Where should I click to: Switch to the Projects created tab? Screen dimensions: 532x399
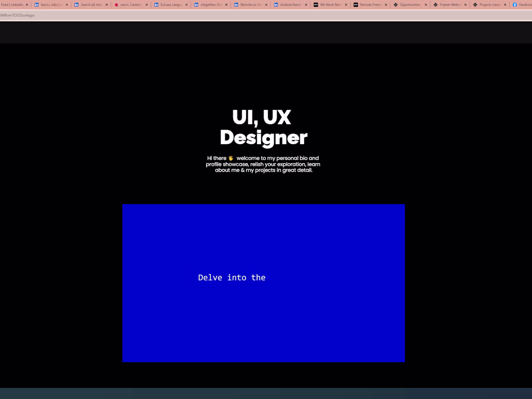click(489, 5)
